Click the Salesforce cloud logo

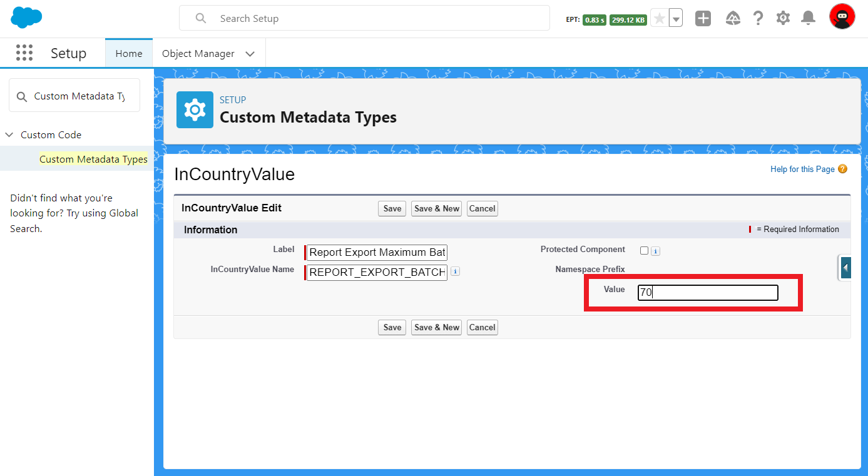(x=26, y=18)
